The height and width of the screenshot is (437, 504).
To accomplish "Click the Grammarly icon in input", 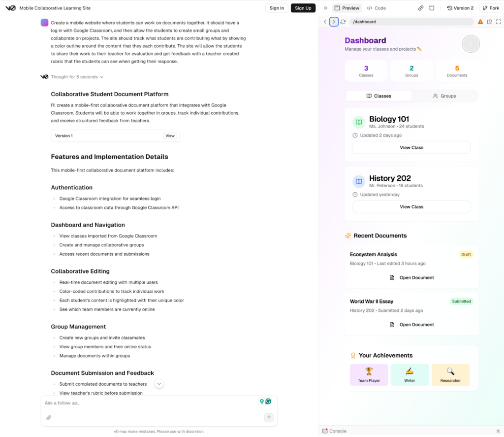I will (x=268, y=402).
